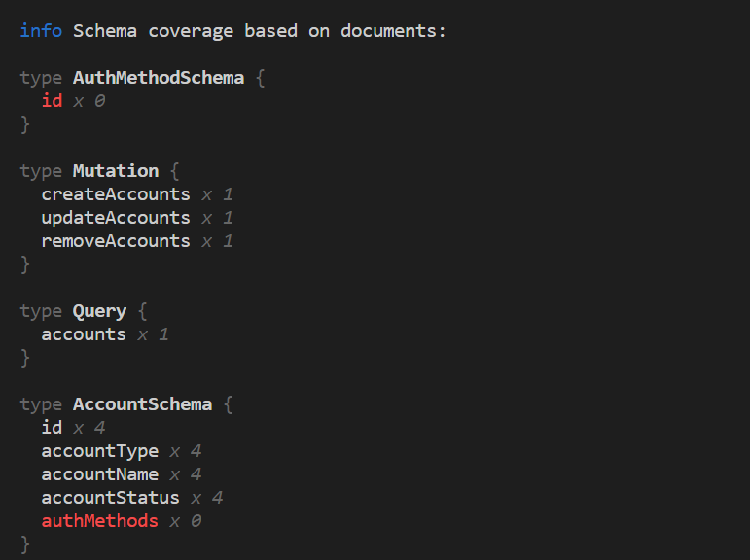The height and width of the screenshot is (560, 750).
Task: Click the 'x 4' count beside accountStatus
Action: pos(206,498)
